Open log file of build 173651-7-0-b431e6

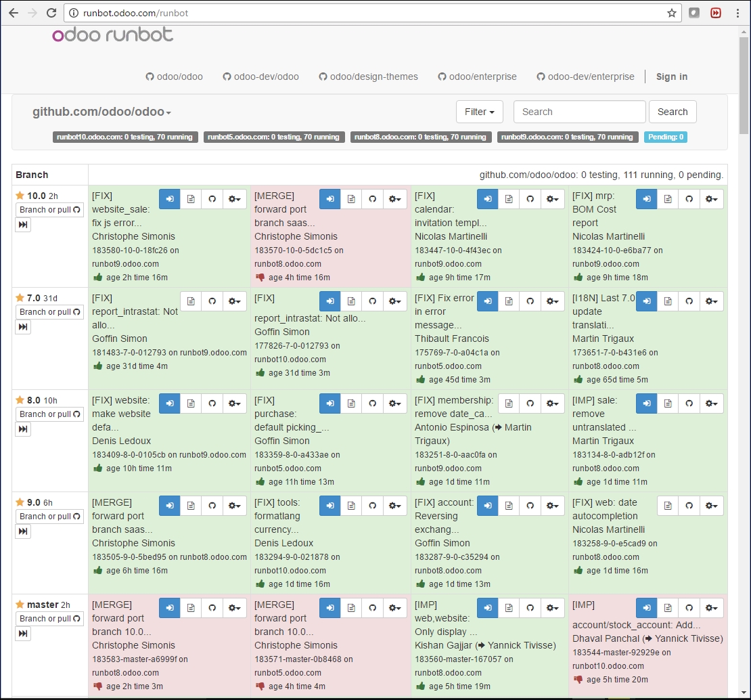tap(668, 301)
